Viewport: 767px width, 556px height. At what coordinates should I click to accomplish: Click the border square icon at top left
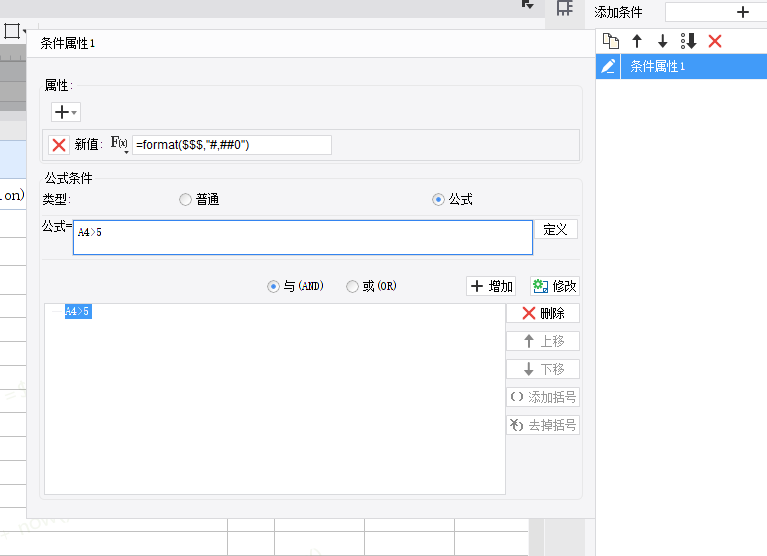tap(12, 31)
